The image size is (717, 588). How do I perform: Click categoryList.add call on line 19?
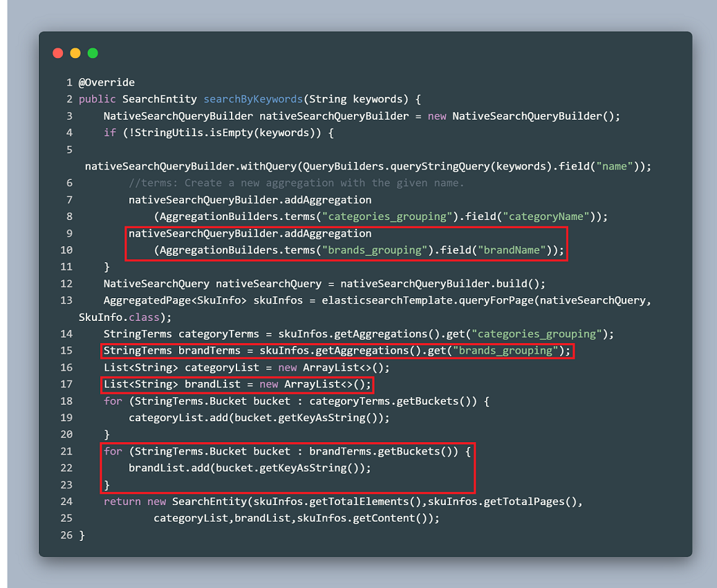259,418
